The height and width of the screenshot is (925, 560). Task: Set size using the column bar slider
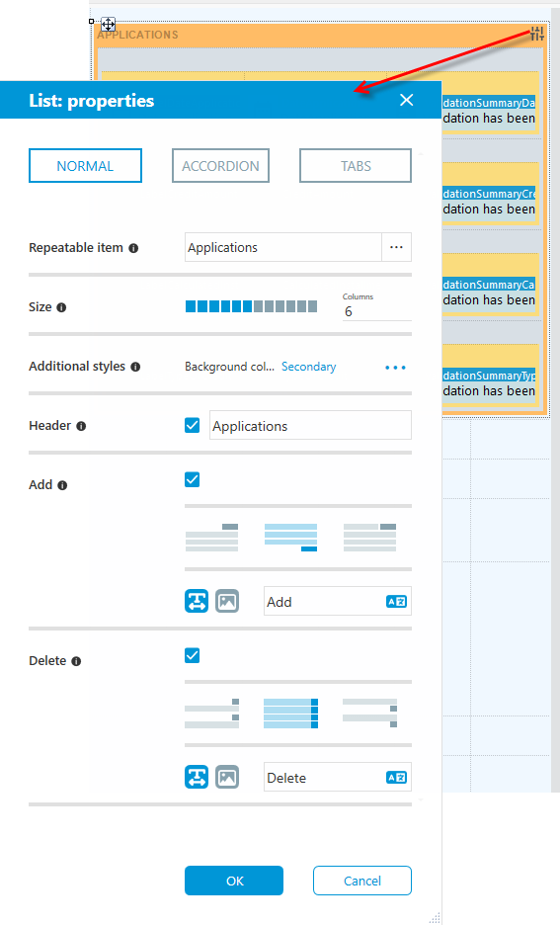click(x=251, y=306)
